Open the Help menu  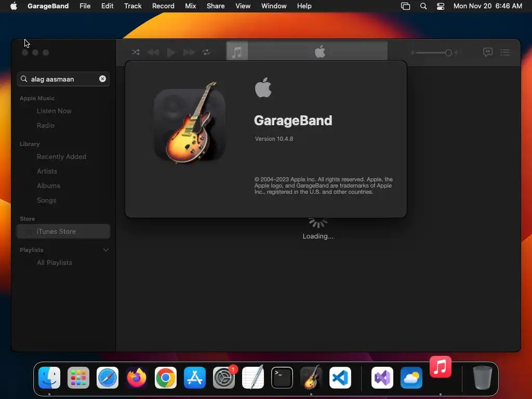click(304, 6)
